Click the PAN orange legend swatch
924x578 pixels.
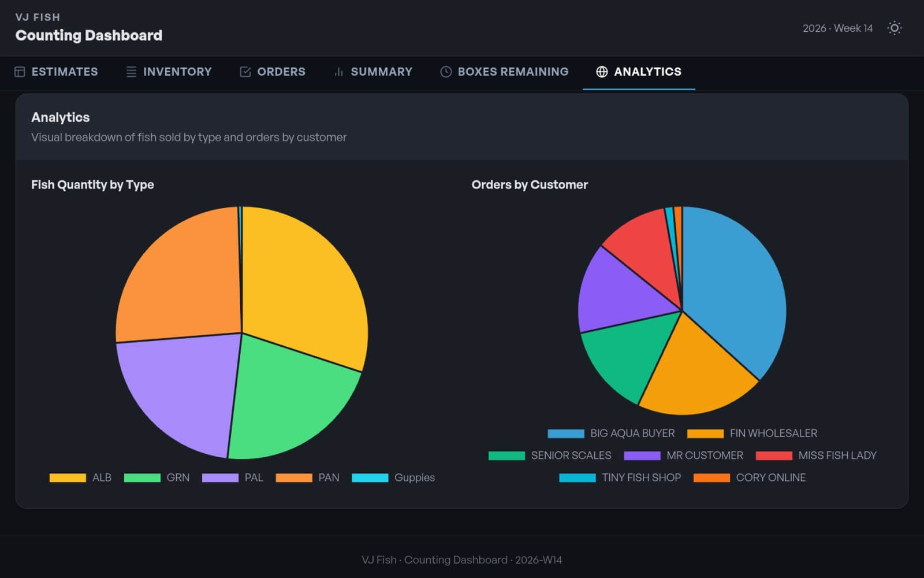coord(294,477)
